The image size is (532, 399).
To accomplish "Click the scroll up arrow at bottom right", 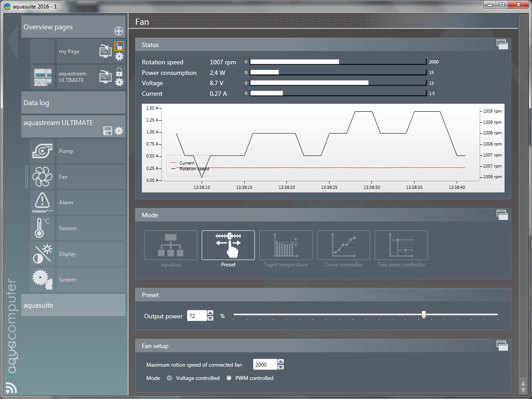I will pos(524,383).
